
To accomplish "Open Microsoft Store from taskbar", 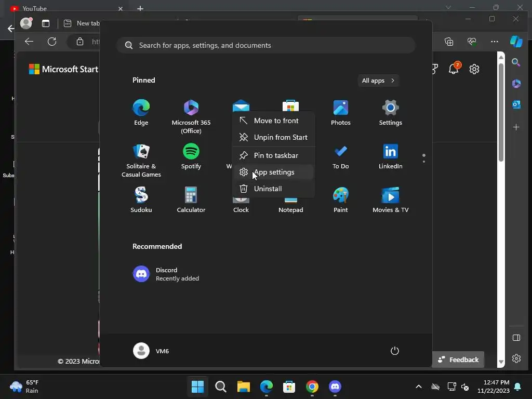I will point(289,387).
